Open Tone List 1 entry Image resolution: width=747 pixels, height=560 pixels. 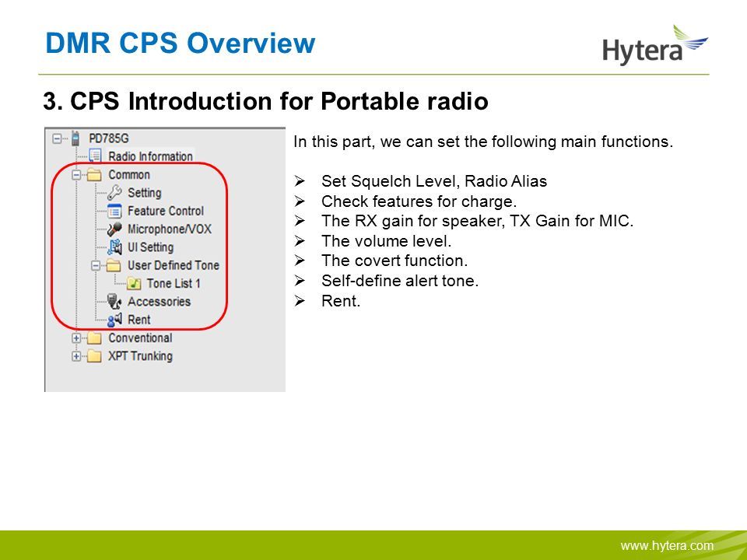pos(174,283)
